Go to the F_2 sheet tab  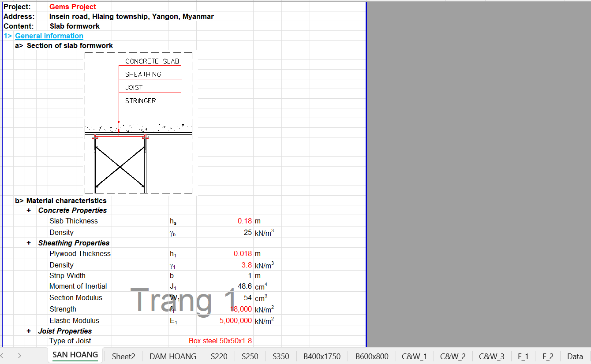pos(548,356)
